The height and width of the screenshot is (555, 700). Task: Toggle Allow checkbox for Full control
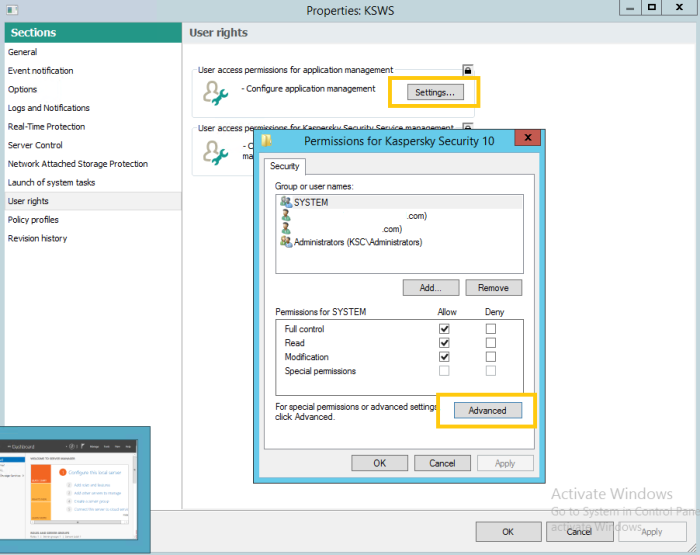click(444, 329)
